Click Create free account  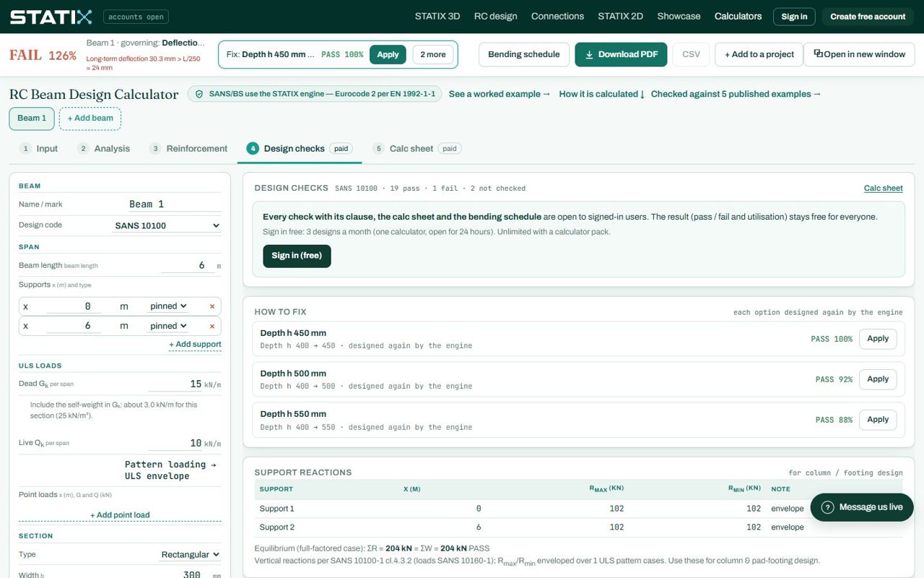tap(868, 17)
